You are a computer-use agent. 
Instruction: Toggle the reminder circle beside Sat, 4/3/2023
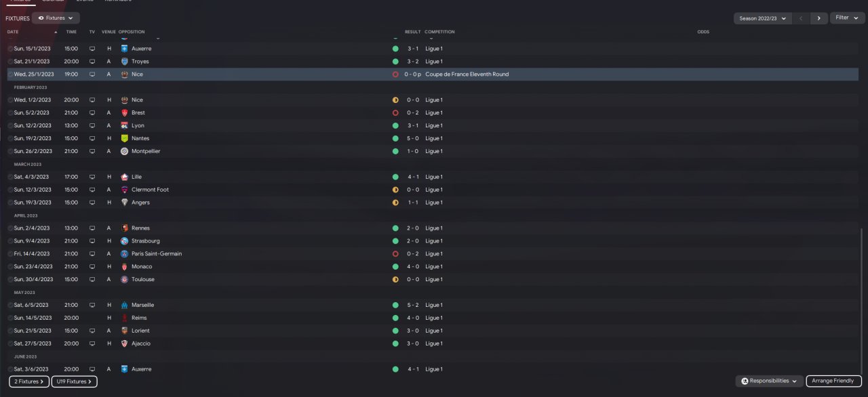10,177
